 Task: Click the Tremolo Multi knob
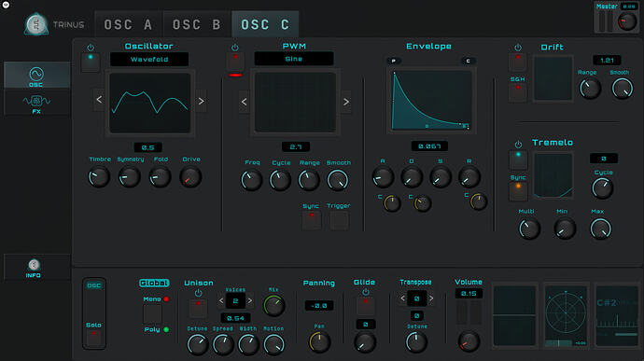click(x=529, y=229)
